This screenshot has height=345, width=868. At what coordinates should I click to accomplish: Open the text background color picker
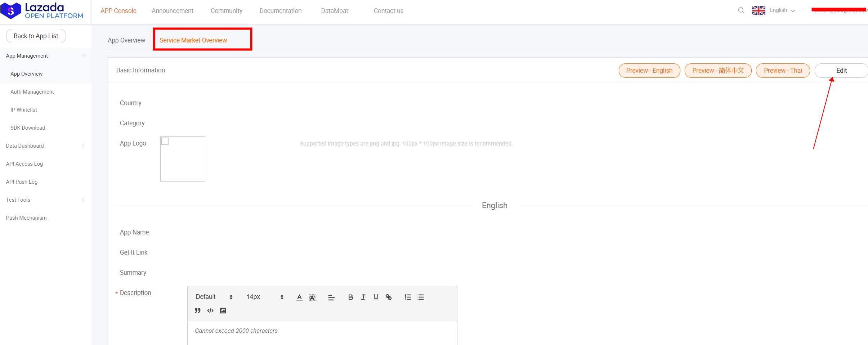tap(312, 297)
